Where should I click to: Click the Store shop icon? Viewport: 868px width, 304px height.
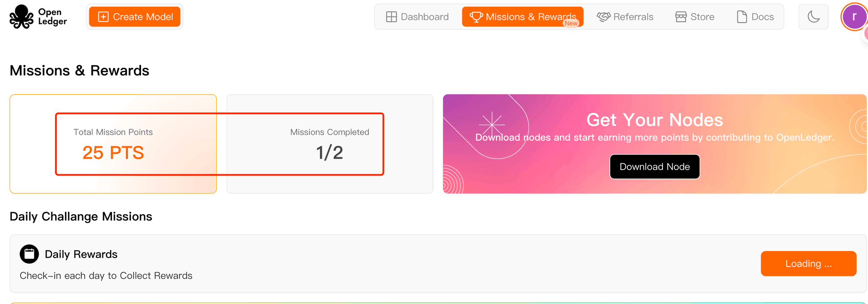pyautogui.click(x=681, y=17)
